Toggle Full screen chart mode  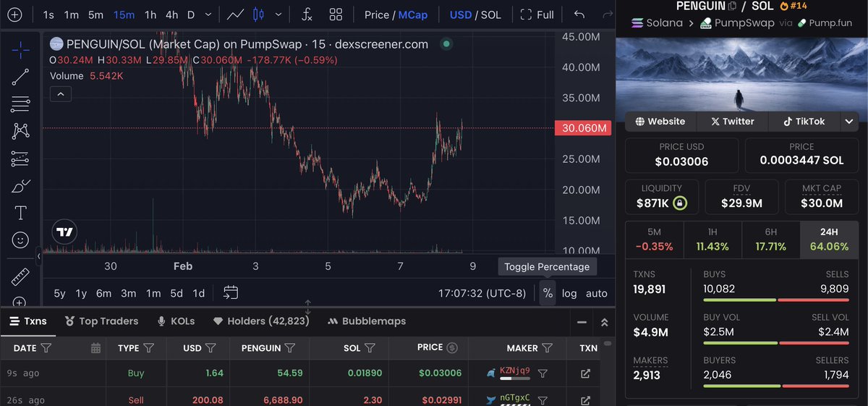pos(537,14)
